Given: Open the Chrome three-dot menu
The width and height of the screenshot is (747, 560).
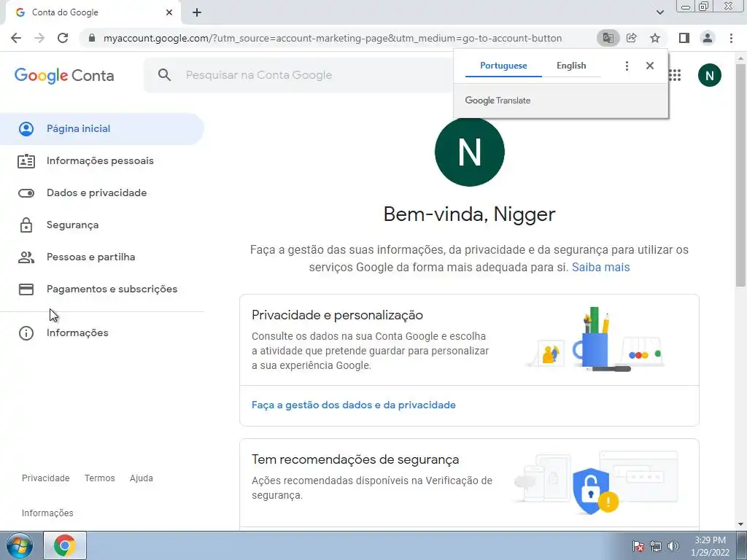Looking at the screenshot, I should click(x=731, y=38).
